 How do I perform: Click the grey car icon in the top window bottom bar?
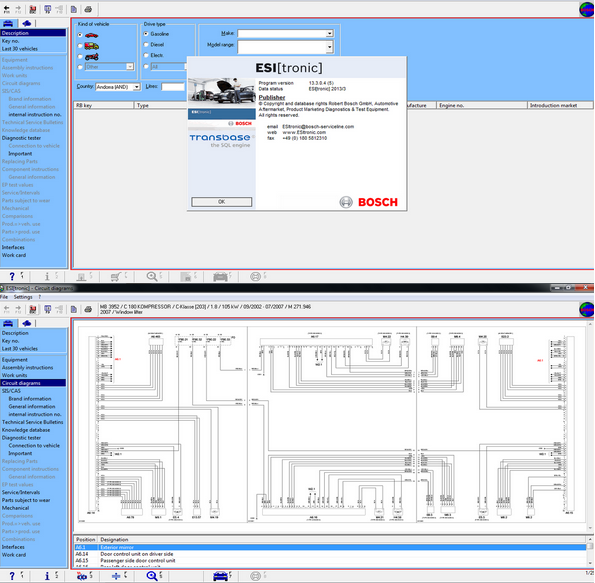click(x=220, y=276)
